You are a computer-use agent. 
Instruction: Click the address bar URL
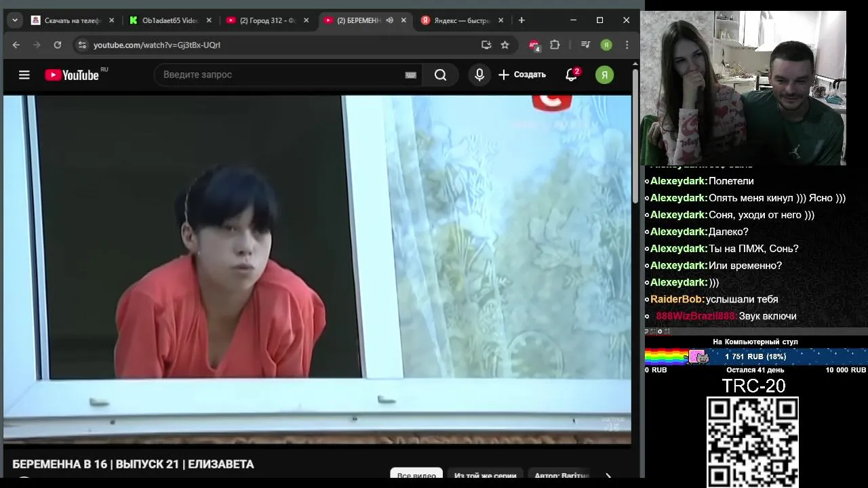point(157,45)
